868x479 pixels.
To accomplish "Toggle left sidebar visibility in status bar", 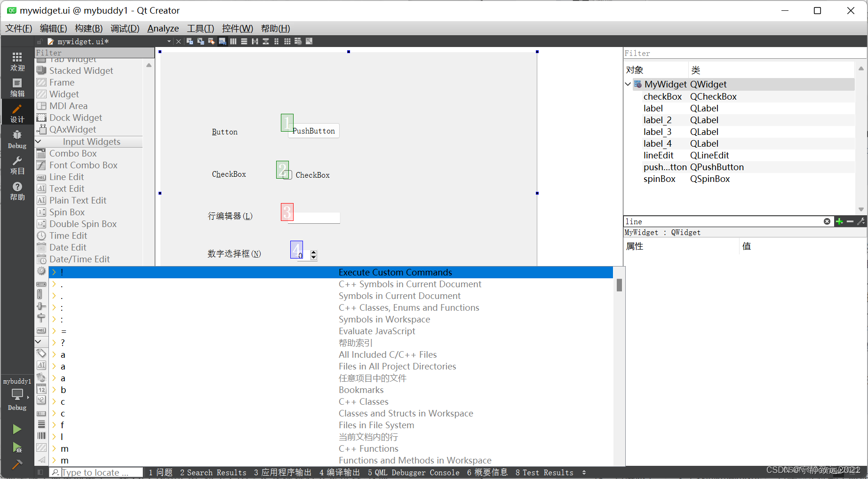I will pyautogui.click(x=40, y=472).
